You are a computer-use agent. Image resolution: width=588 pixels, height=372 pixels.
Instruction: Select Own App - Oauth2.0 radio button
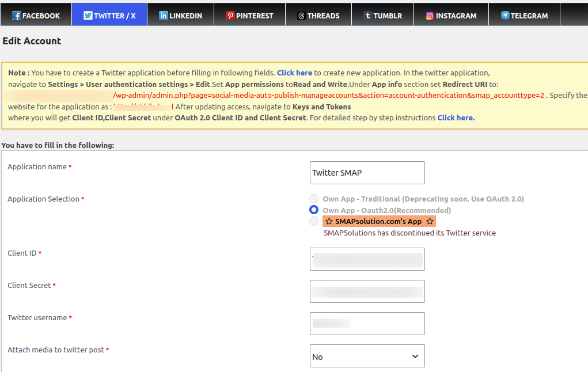click(314, 210)
